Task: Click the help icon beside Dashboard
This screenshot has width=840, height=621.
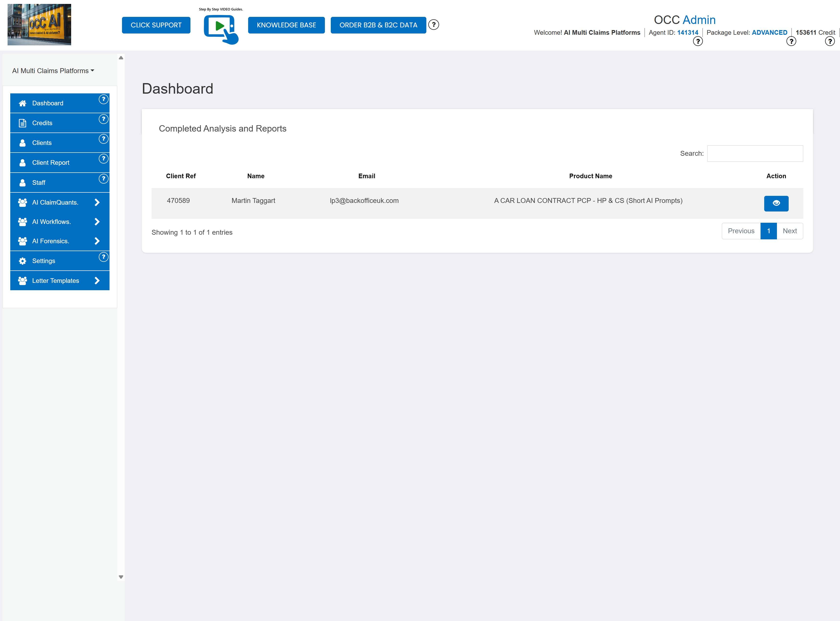Action: click(x=103, y=99)
